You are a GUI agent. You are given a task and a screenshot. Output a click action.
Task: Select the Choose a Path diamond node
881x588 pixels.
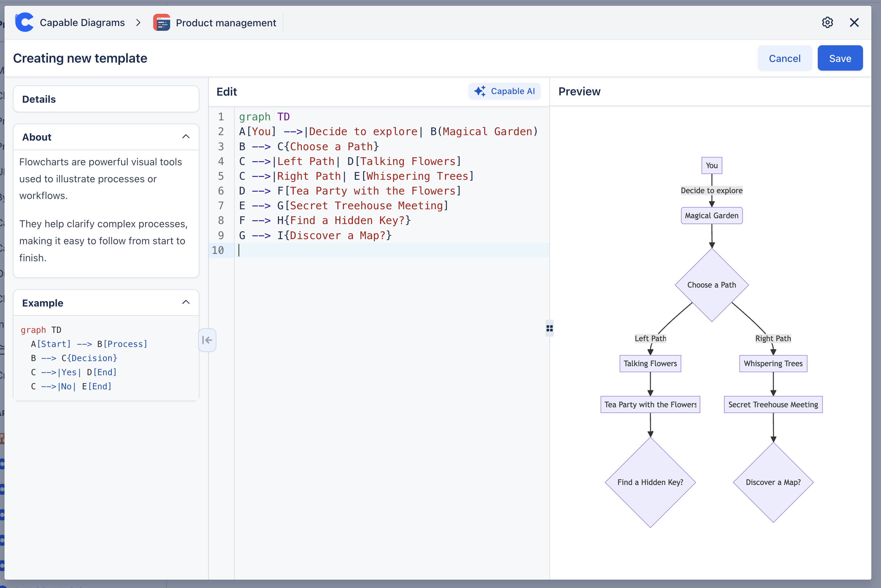pos(711,285)
